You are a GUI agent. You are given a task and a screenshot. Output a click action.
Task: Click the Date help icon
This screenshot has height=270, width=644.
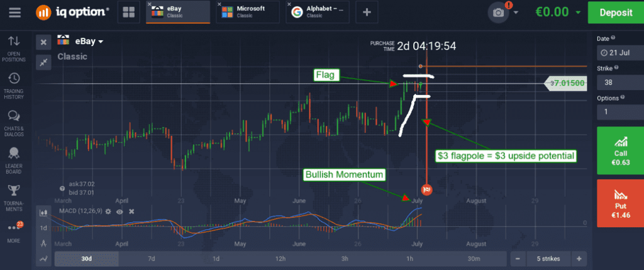(x=613, y=38)
